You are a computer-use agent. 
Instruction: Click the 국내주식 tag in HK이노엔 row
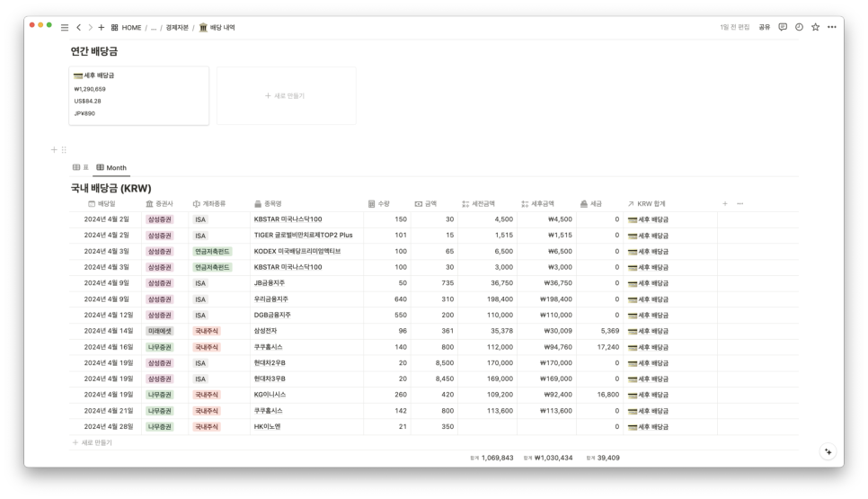coord(207,427)
